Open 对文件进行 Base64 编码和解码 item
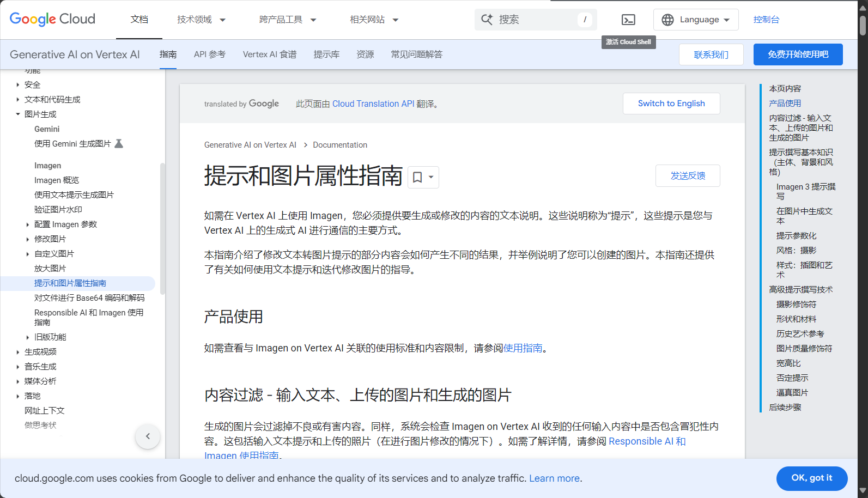 89,298
